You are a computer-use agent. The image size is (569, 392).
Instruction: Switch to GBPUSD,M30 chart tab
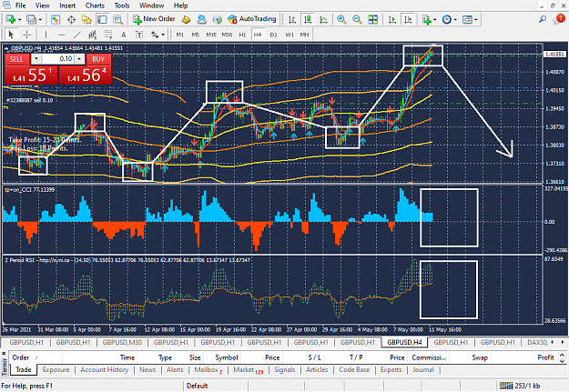click(122, 342)
